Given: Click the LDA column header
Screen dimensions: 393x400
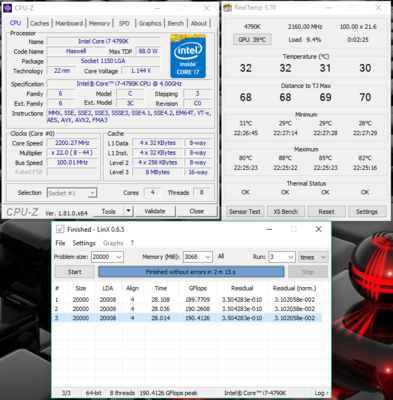Looking at the screenshot, I should tap(108, 288).
